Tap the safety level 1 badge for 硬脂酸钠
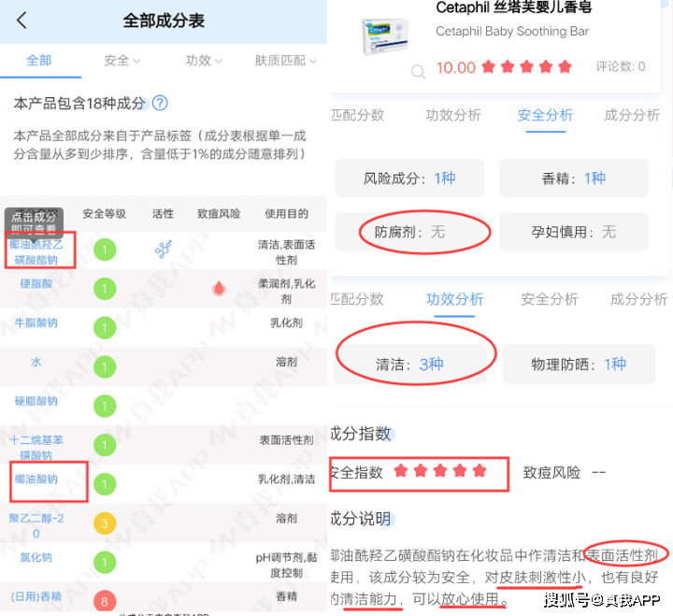Image resolution: width=673 pixels, height=616 pixels. 105,406
